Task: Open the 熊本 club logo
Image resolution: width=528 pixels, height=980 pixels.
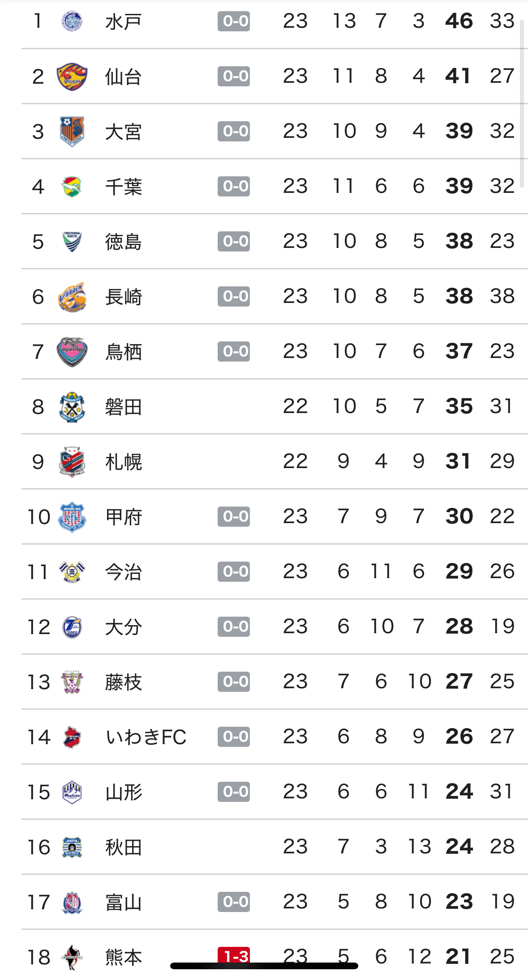Action: (x=72, y=957)
